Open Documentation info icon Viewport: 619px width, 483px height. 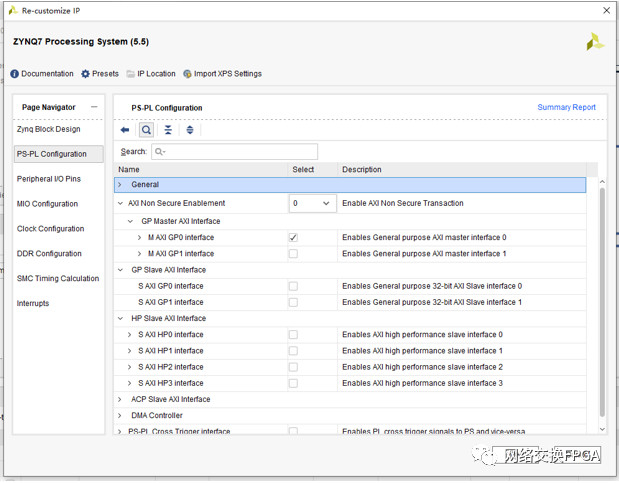15,74
